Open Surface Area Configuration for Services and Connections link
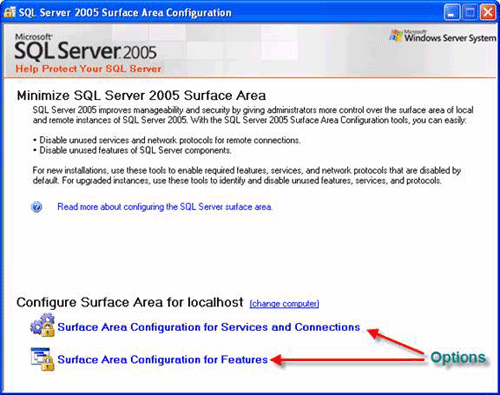Viewport: 500px width, 395px height. [209, 327]
